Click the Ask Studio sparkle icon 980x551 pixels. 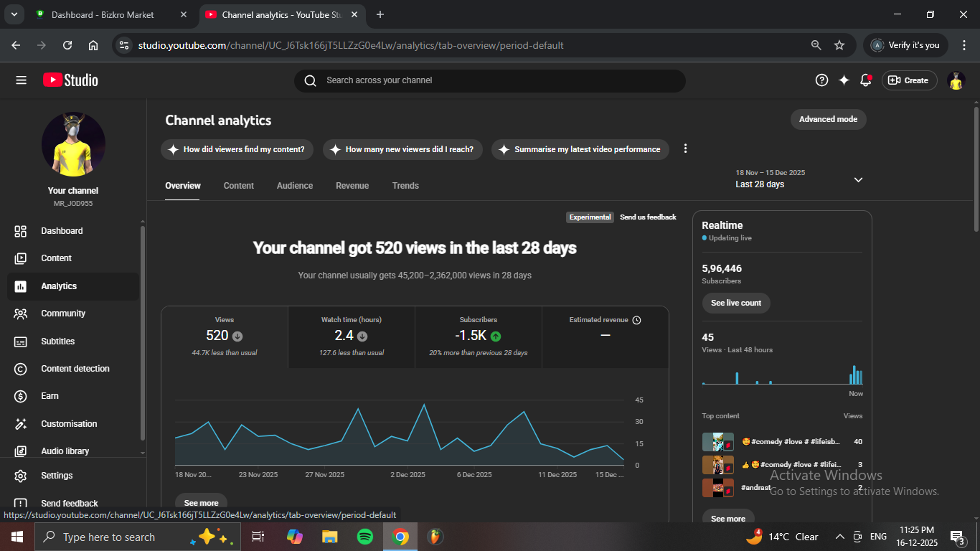click(x=844, y=80)
